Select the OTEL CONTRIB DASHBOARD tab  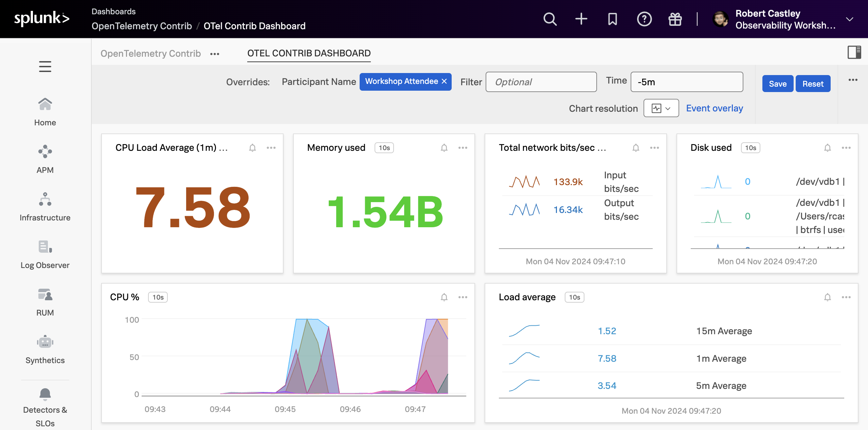(309, 53)
